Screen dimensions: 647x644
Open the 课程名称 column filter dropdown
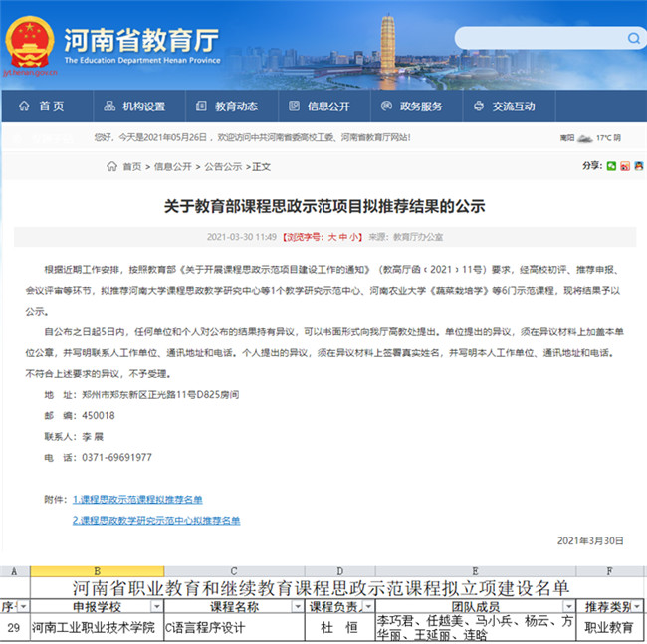click(296, 607)
